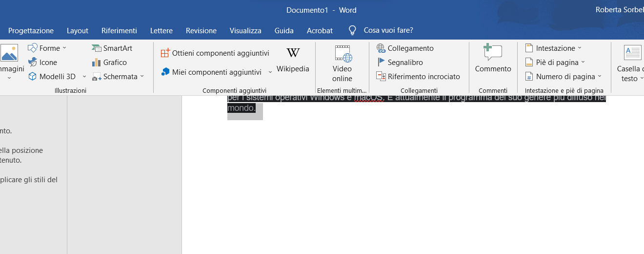Viewport: 644px width, 254px height.
Task: Add a bookmark with Segnalibro
Action: coord(400,62)
